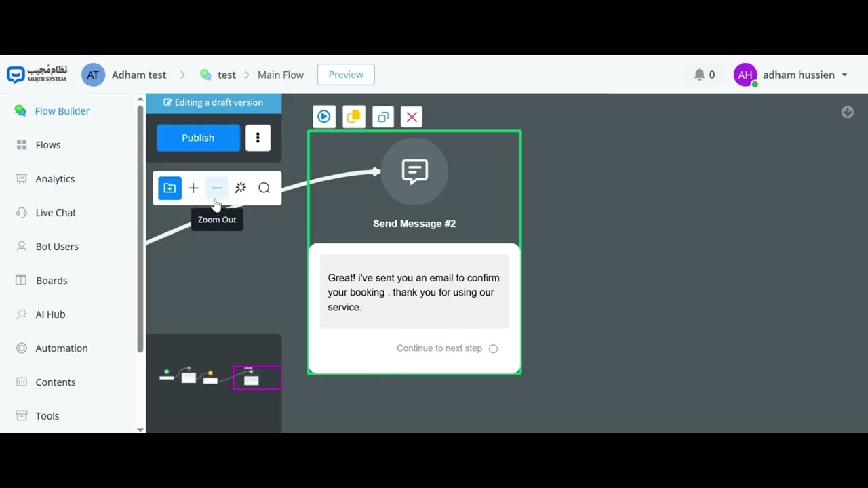The height and width of the screenshot is (488, 868).
Task: Click the duplicate node icon
Action: pyautogui.click(x=383, y=117)
